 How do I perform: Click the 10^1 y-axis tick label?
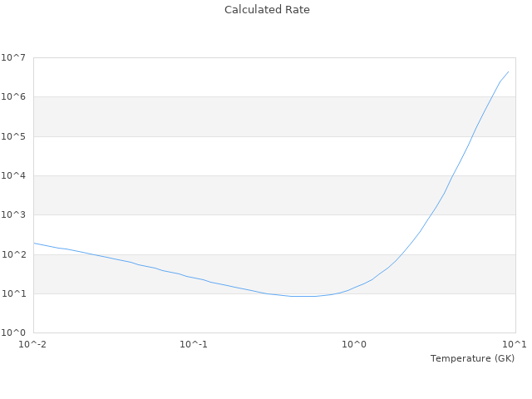click(x=13, y=293)
